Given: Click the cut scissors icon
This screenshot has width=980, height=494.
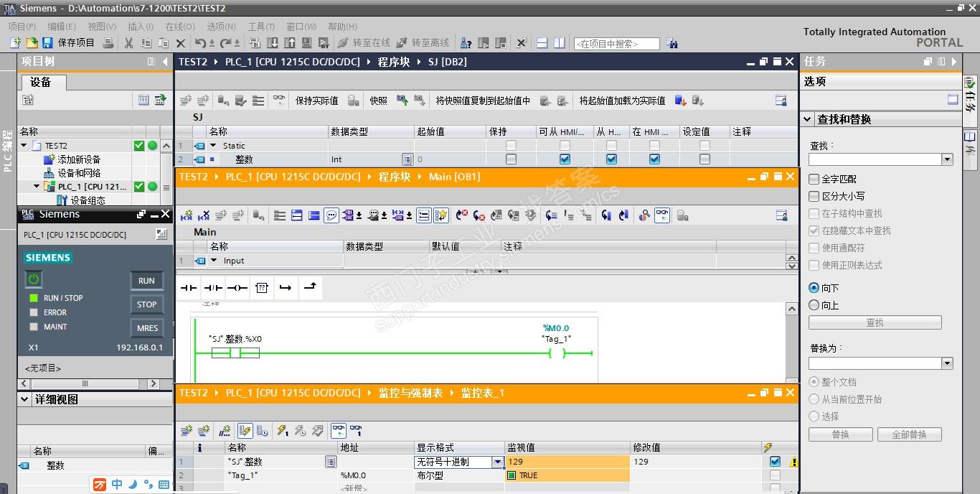Looking at the screenshot, I should 128,43.
